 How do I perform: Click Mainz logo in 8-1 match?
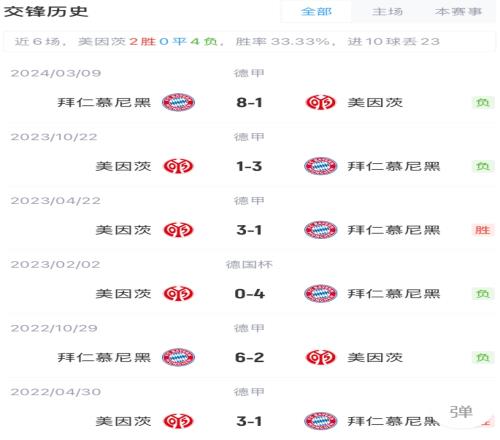320,102
